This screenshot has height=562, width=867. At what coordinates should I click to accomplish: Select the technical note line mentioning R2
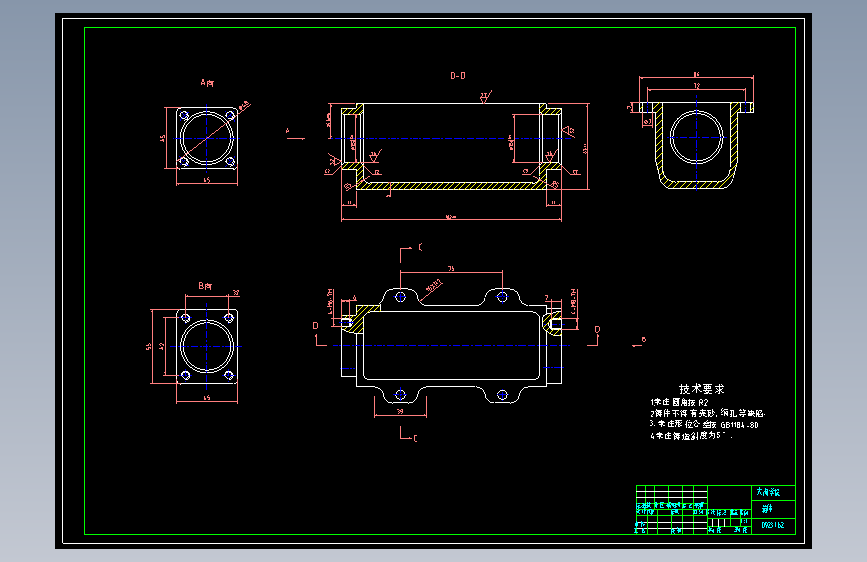click(679, 402)
